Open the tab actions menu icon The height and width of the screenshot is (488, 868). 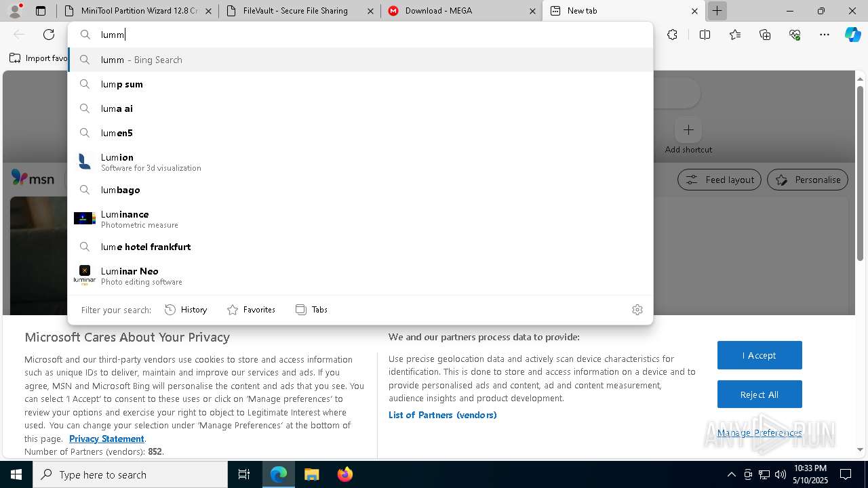coord(41,11)
